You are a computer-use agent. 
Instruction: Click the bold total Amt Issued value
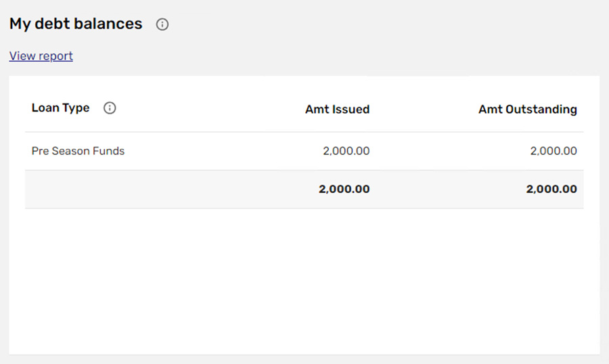click(x=344, y=189)
